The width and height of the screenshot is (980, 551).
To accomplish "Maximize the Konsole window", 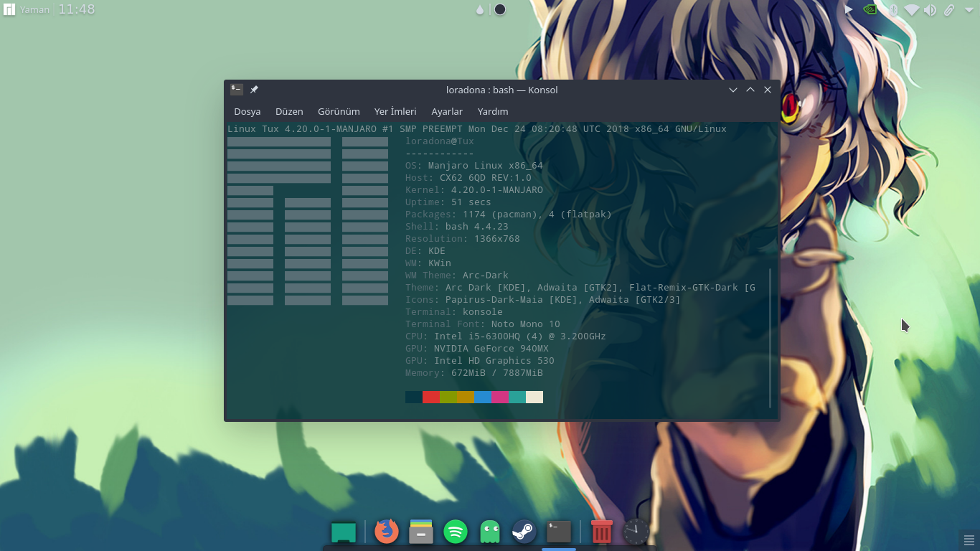I will pyautogui.click(x=750, y=90).
